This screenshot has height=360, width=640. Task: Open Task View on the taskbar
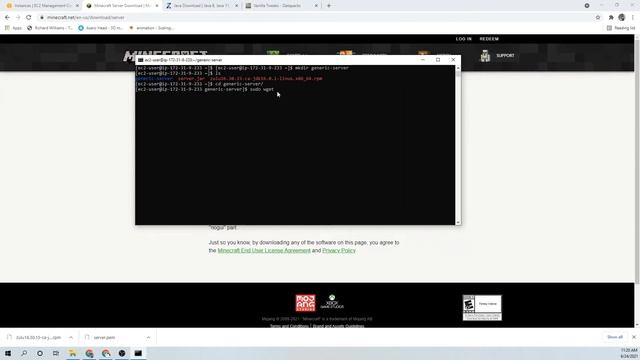(x=56, y=353)
